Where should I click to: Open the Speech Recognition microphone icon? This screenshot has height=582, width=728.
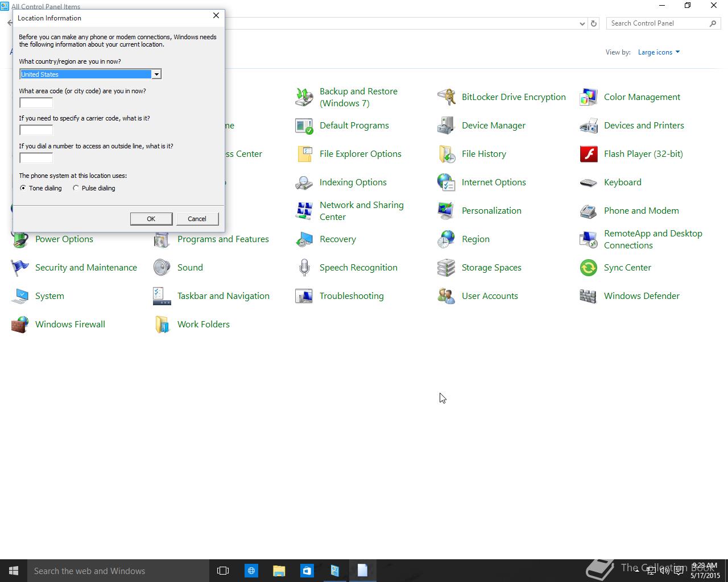click(x=304, y=268)
